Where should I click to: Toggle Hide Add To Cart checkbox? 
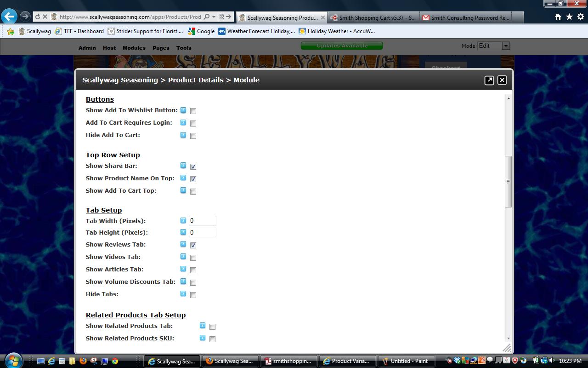[193, 136]
